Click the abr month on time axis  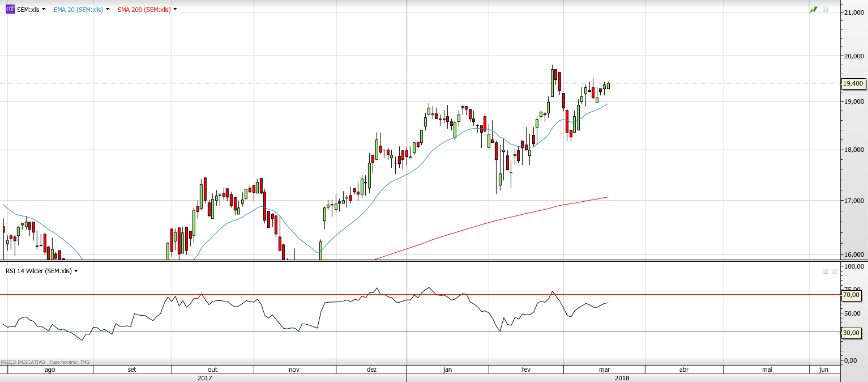pyautogui.click(x=683, y=370)
